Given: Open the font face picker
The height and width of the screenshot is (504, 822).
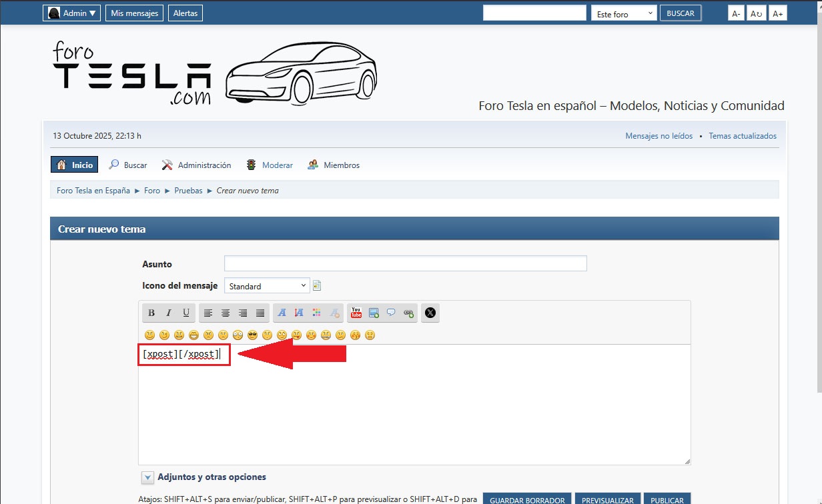Looking at the screenshot, I should click(282, 313).
